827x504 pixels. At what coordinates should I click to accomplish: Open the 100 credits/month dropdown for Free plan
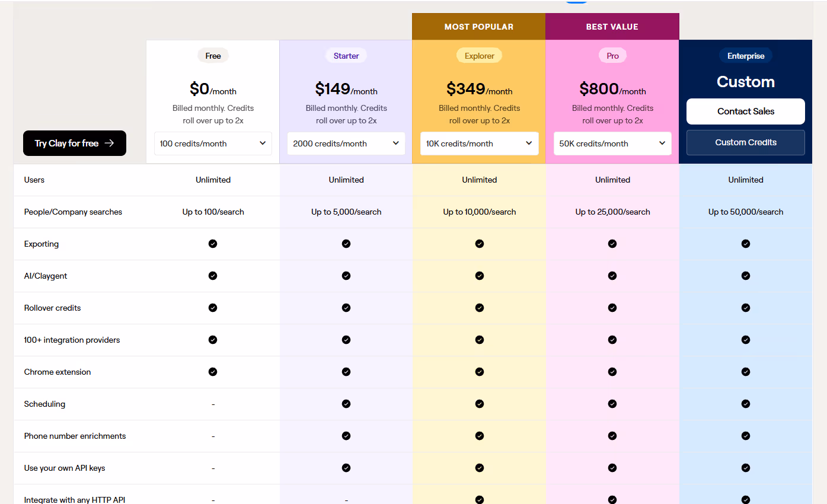[x=213, y=143]
